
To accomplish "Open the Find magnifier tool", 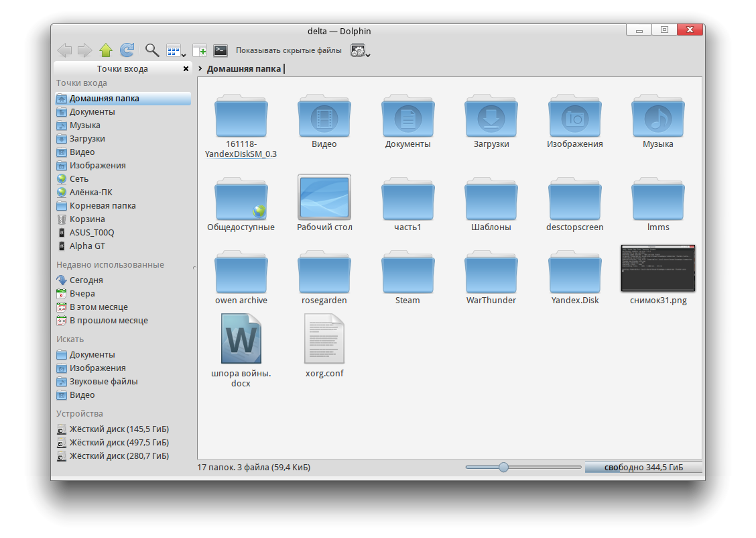I will click(x=152, y=50).
